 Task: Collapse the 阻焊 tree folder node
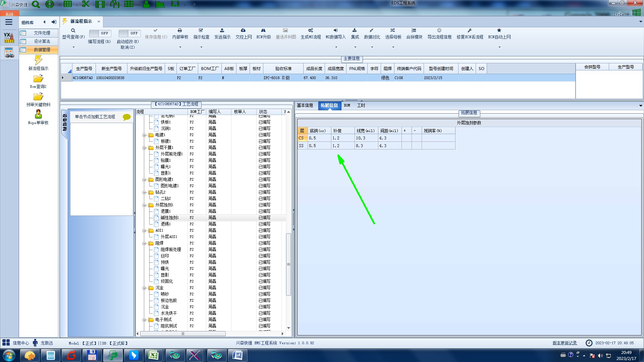pos(144,243)
